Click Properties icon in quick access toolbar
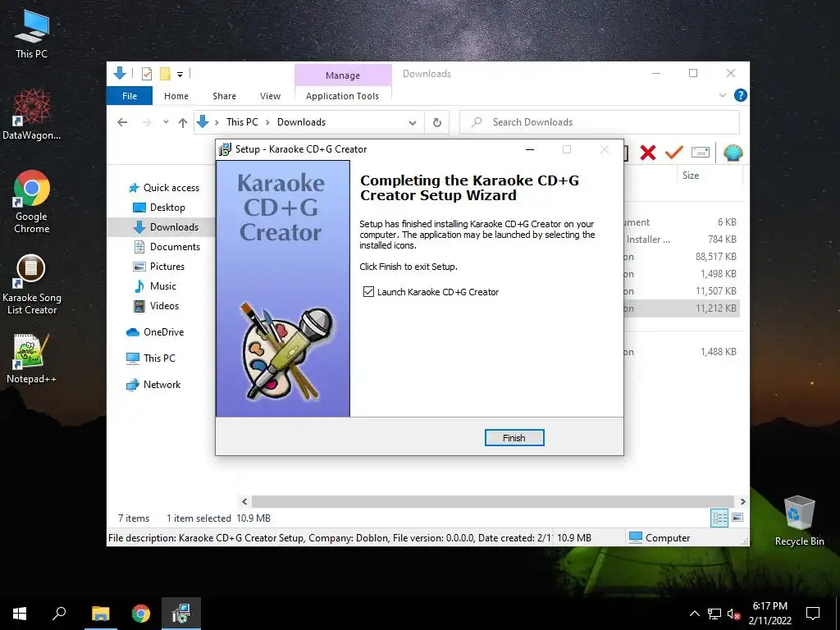 (x=147, y=74)
